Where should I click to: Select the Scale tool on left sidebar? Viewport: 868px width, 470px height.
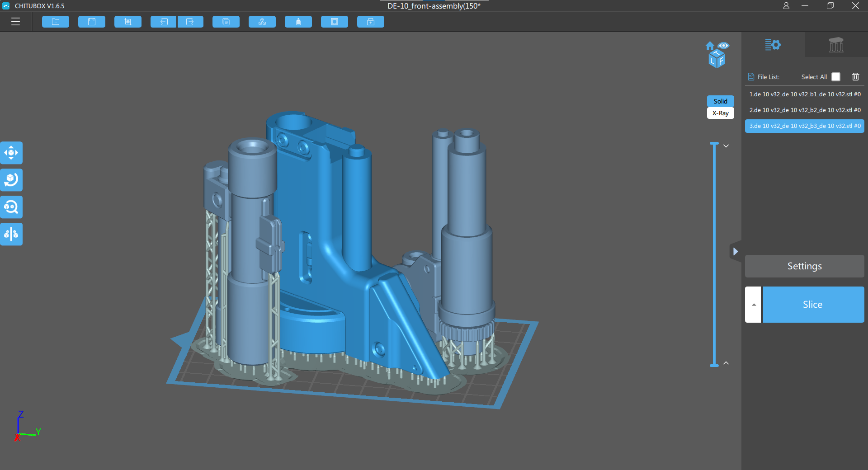click(11, 207)
